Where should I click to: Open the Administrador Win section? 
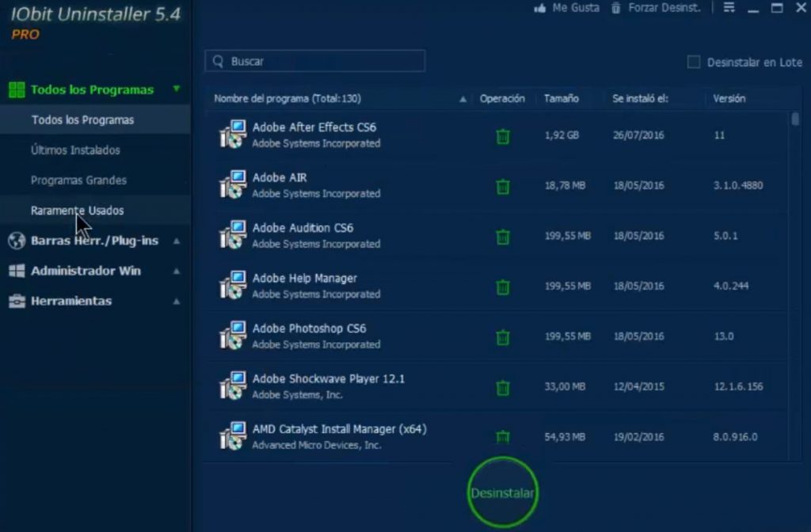coord(86,271)
